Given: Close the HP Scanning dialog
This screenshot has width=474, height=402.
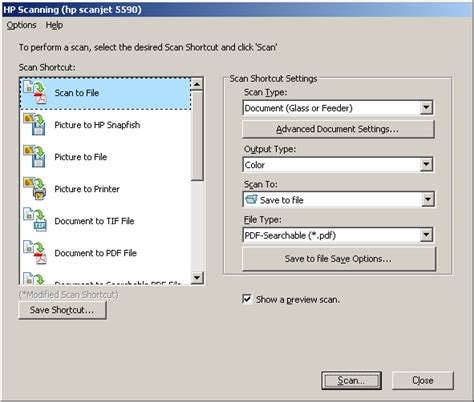Looking at the screenshot, I should pyautogui.click(x=423, y=380).
